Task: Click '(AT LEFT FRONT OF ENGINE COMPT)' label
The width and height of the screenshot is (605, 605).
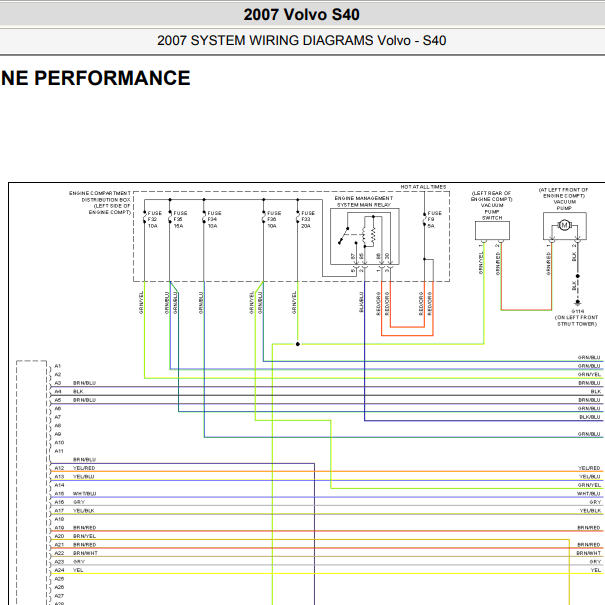Action: point(563,193)
